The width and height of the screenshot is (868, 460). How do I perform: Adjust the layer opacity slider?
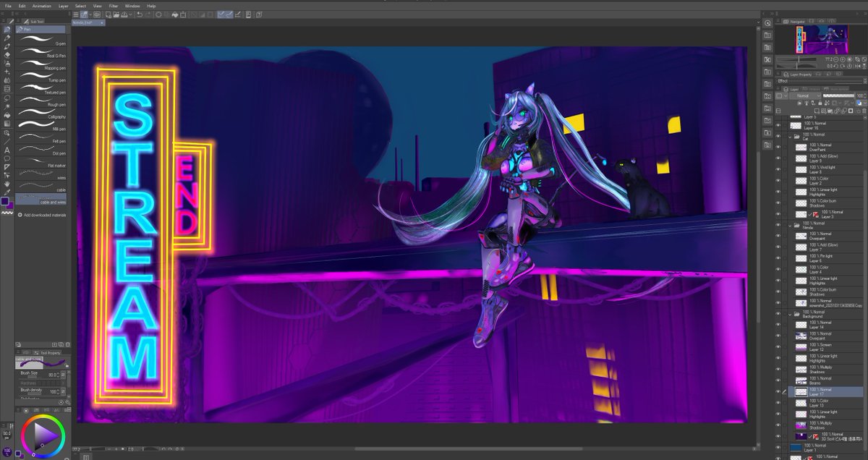coord(838,95)
